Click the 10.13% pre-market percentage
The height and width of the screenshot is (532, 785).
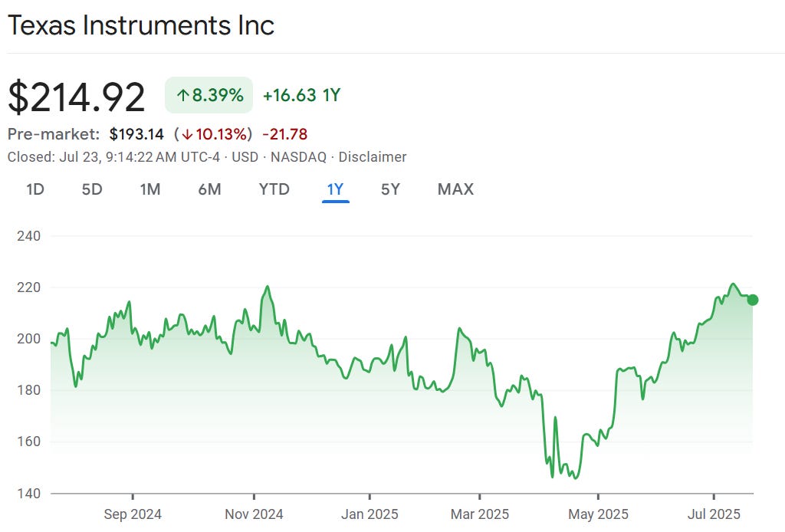221,134
